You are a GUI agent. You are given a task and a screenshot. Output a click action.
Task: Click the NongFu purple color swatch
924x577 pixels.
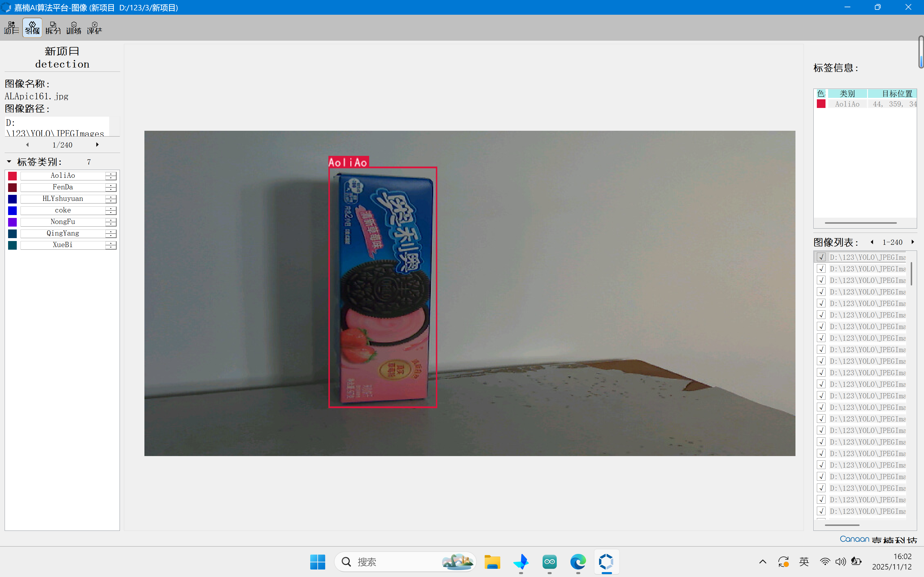[x=12, y=222]
